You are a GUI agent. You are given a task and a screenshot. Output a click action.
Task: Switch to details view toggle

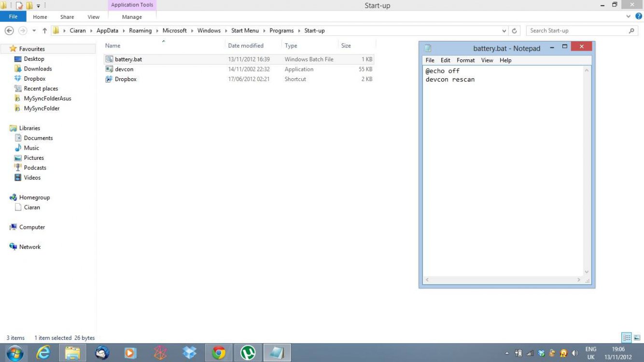[627, 338]
